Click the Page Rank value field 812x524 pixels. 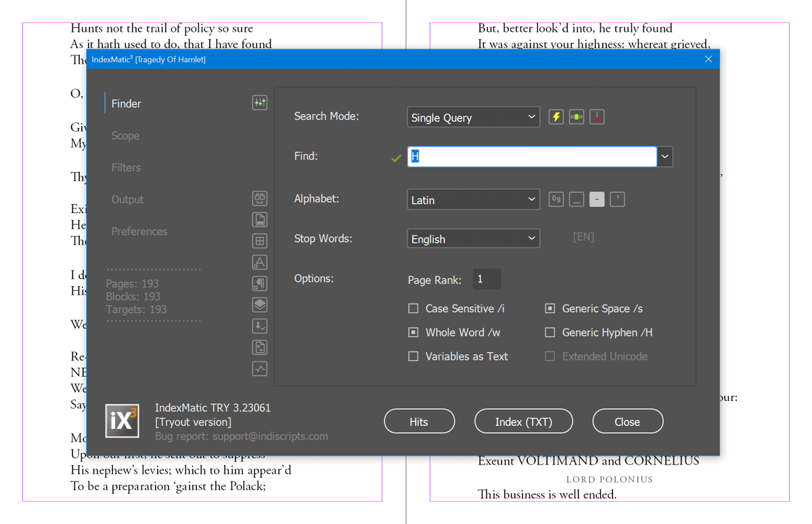click(x=487, y=279)
